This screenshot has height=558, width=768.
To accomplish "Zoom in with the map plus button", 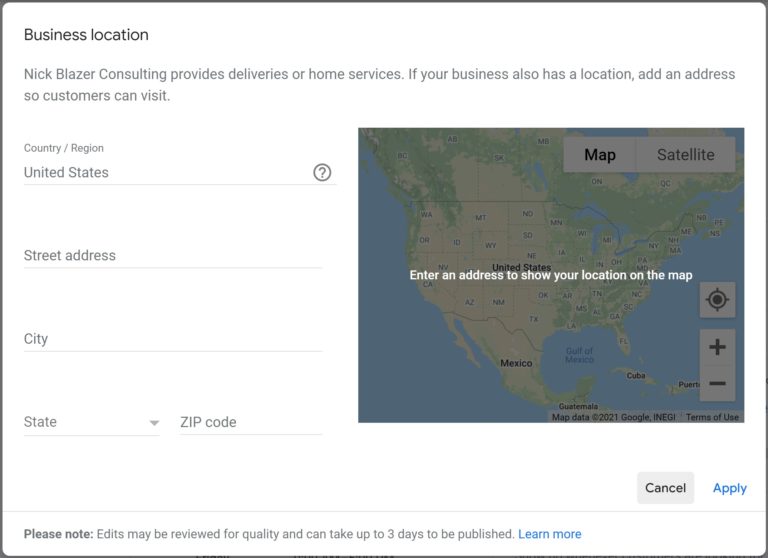I will [717, 347].
